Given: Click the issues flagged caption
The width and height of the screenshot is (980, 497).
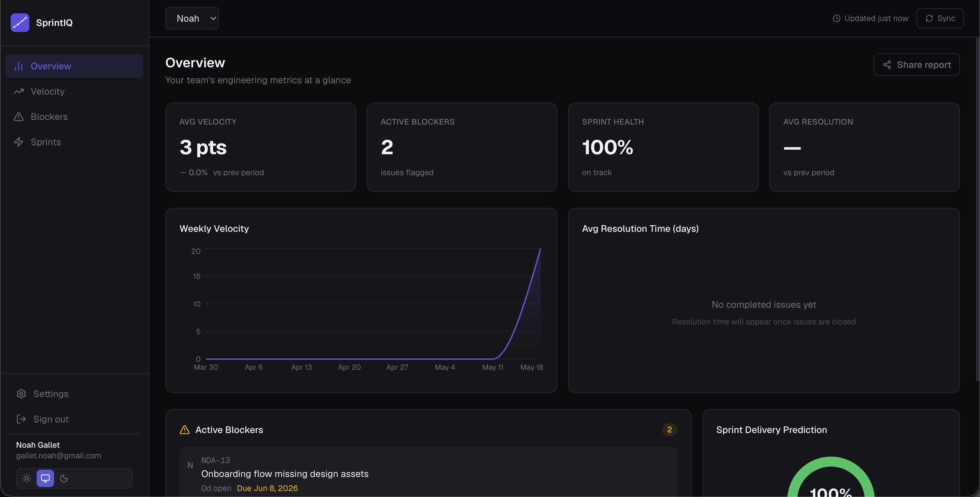Looking at the screenshot, I should pos(407,173).
